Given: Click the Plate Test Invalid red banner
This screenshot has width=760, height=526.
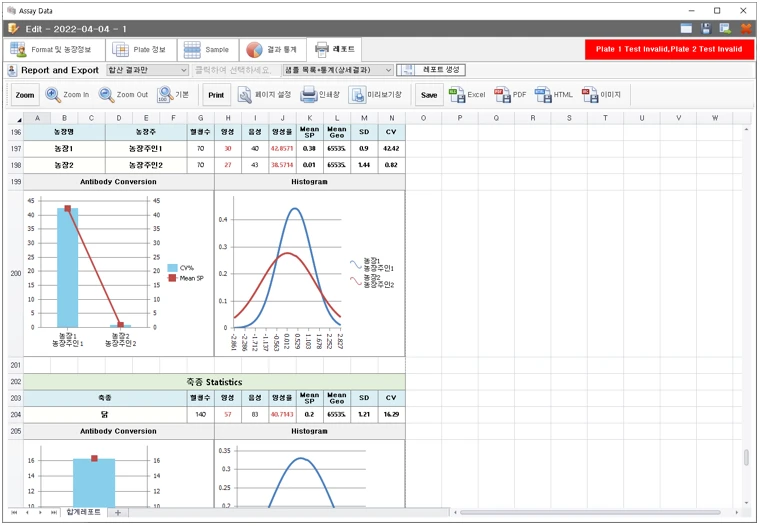Looking at the screenshot, I should click(x=669, y=49).
